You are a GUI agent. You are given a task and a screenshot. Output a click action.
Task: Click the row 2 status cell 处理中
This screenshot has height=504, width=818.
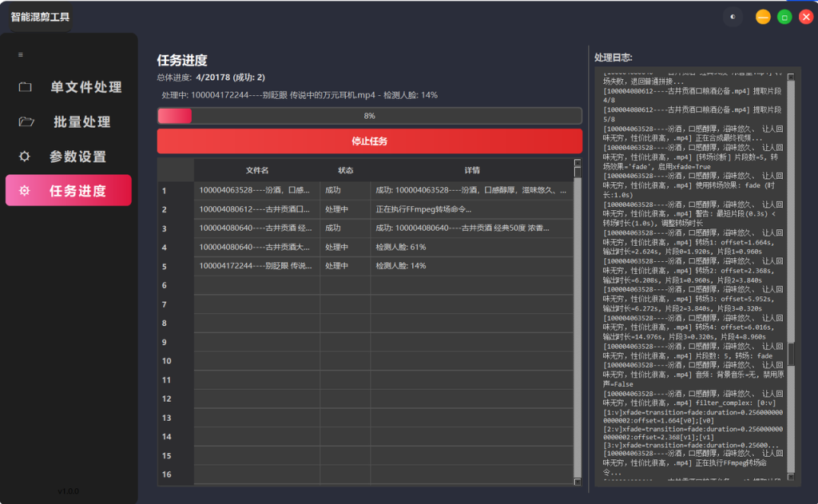[345, 209]
